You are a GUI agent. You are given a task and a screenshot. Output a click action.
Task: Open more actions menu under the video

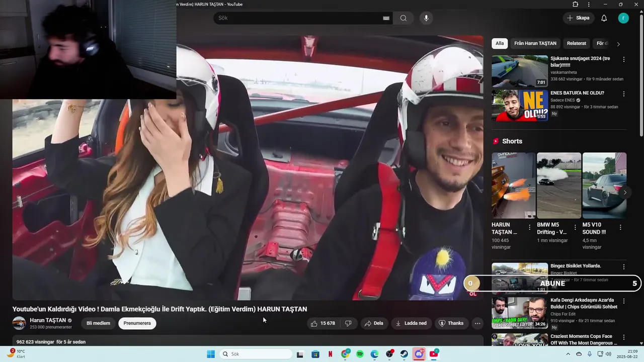click(477, 323)
